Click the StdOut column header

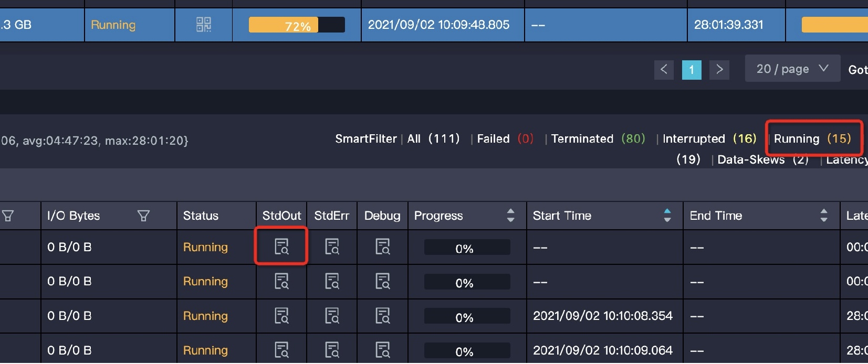[281, 216]
